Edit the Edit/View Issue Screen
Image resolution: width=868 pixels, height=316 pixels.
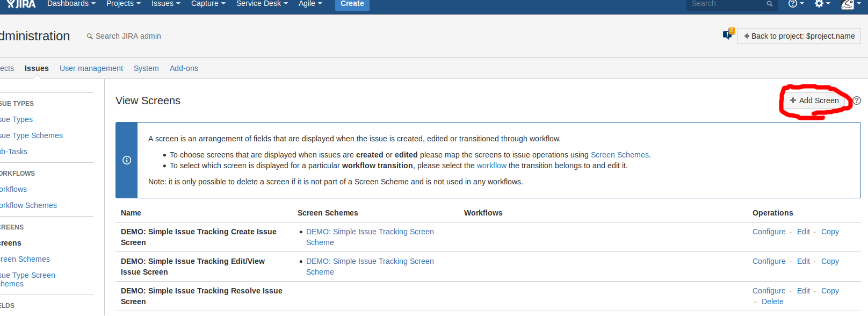803,261
